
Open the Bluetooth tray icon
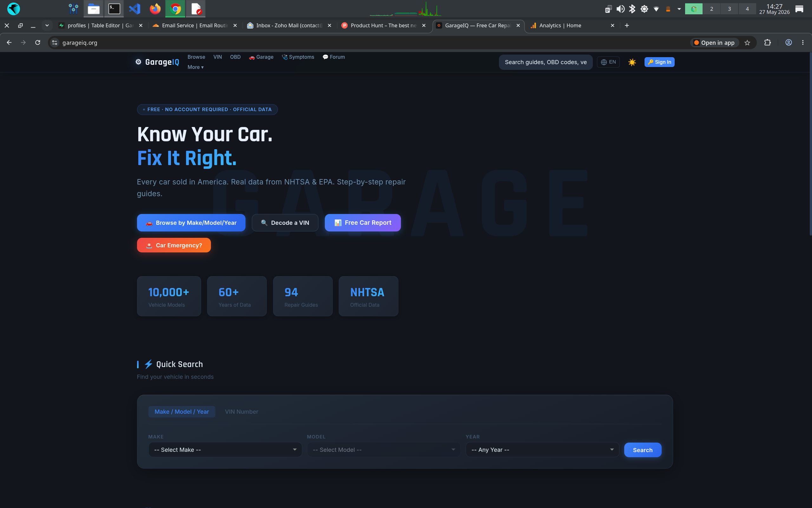tap(632, 9)
